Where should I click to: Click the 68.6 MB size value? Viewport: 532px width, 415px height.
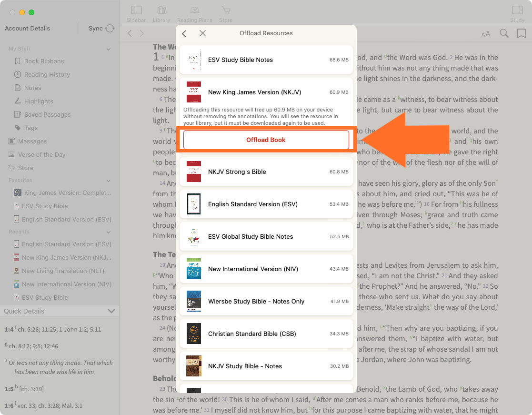(x=339, y=60)
